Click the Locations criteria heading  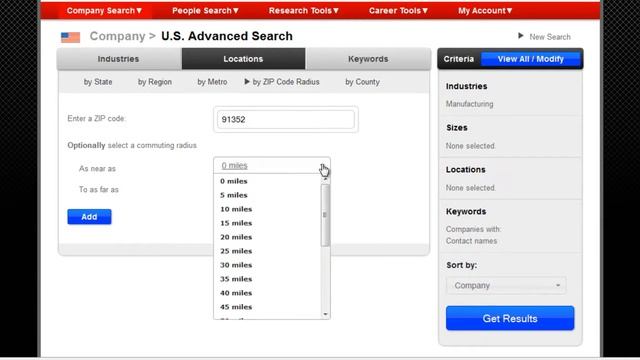point(466,169)
